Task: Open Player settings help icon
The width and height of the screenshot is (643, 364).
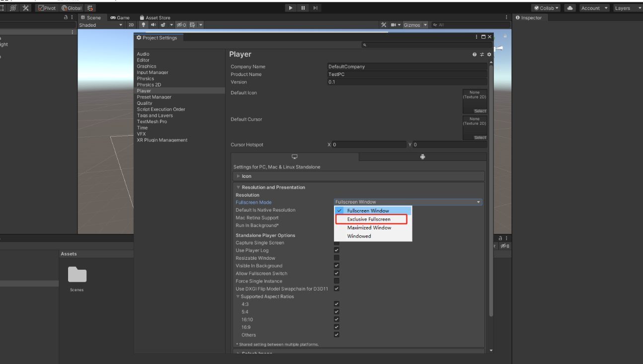Action: 475,55
